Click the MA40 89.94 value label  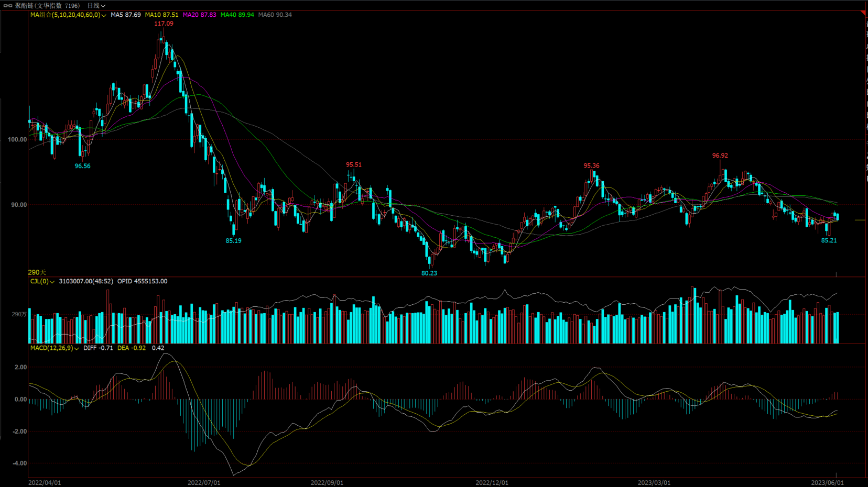[237, 15]
